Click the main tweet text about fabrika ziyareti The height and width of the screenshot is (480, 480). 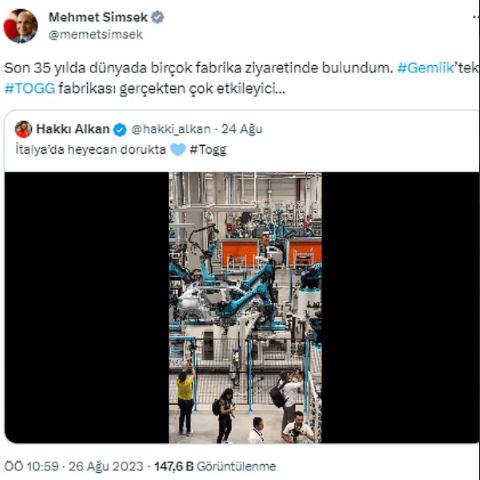[x=242, y=78]
